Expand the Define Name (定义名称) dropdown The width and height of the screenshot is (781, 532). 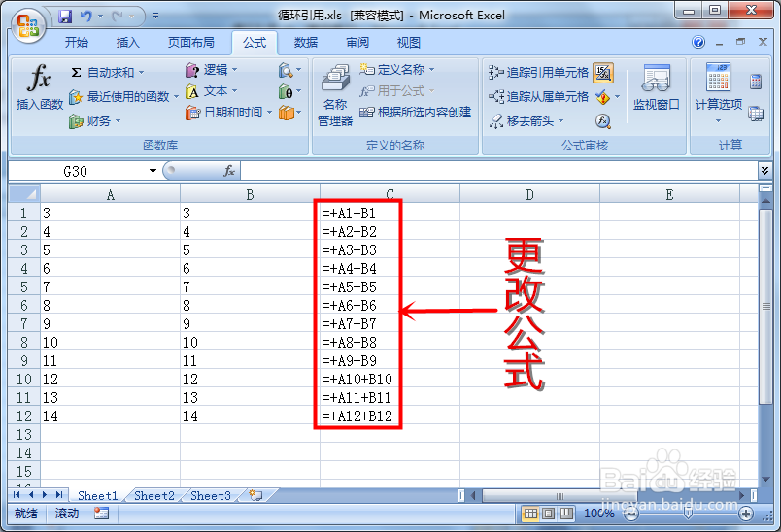pos(432,69)
